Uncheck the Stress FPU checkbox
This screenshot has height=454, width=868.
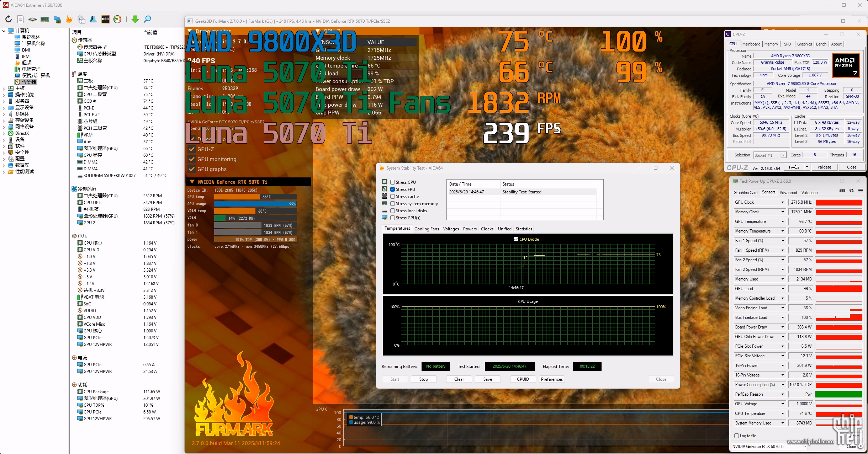pos(392,189)
